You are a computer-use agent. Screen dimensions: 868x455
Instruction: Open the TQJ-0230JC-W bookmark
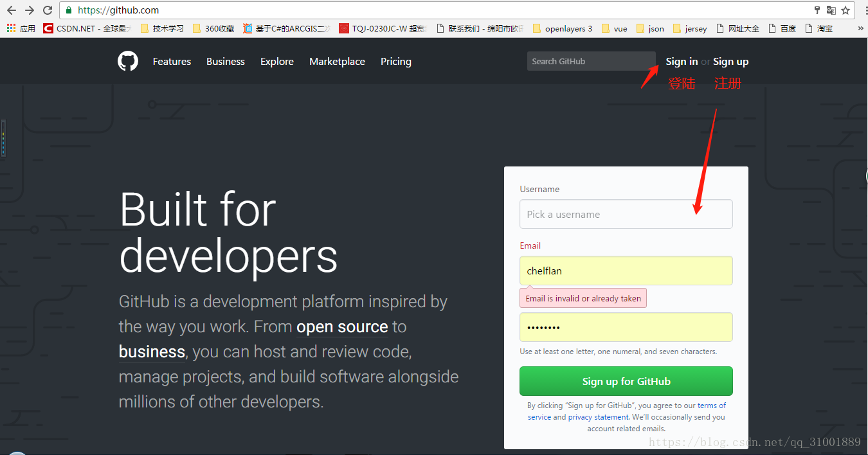pos(383,28)
